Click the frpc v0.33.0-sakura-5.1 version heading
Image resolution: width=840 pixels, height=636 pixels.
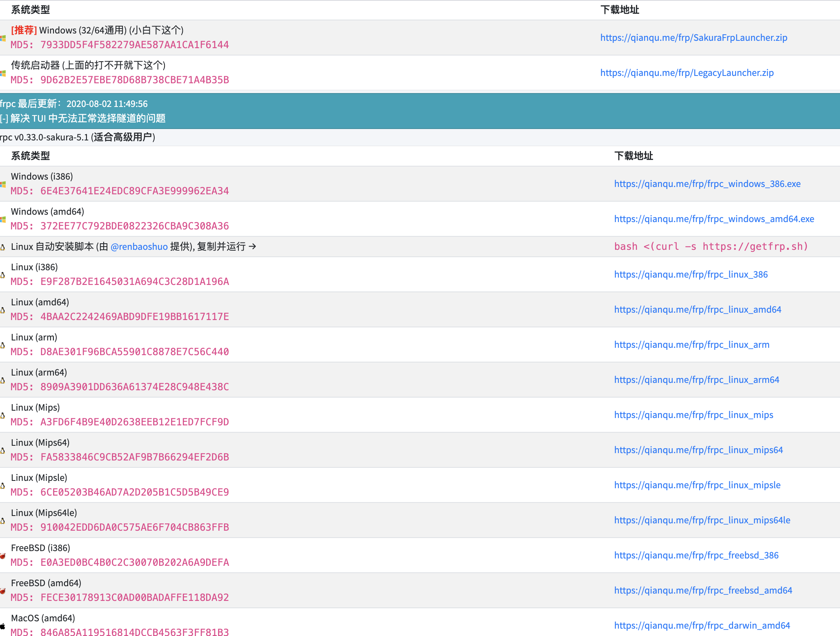click(x=78, y=137)
